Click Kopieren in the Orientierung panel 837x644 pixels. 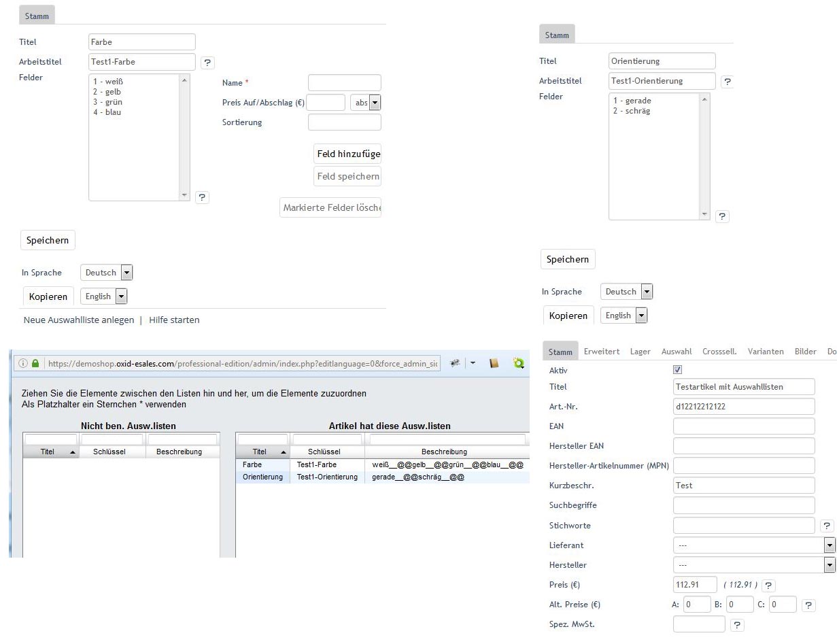[x=568, y=316]
